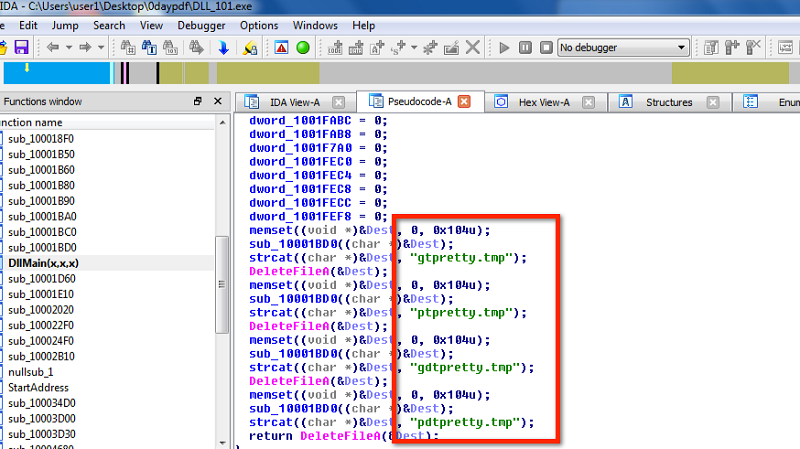The image size is (800, 449).
Task: Open the Jump menu
Action: (65, 25)
